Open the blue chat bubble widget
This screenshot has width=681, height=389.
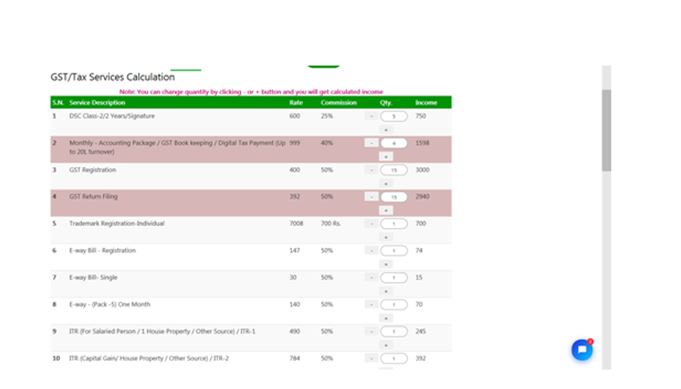pos(582,349)
